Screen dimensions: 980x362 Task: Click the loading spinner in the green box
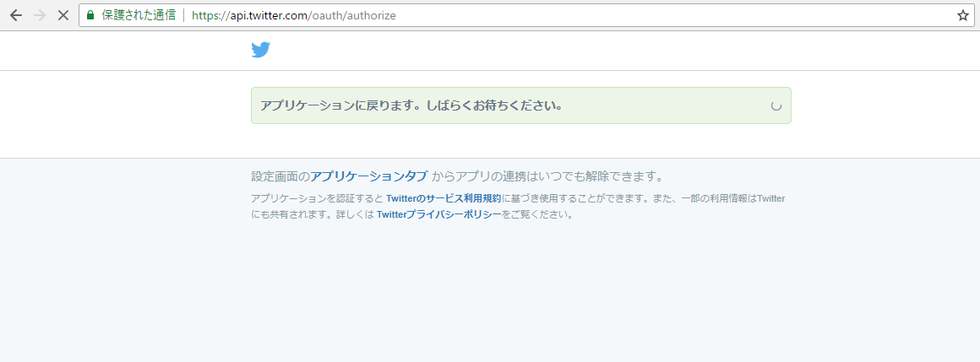point(776,106)
